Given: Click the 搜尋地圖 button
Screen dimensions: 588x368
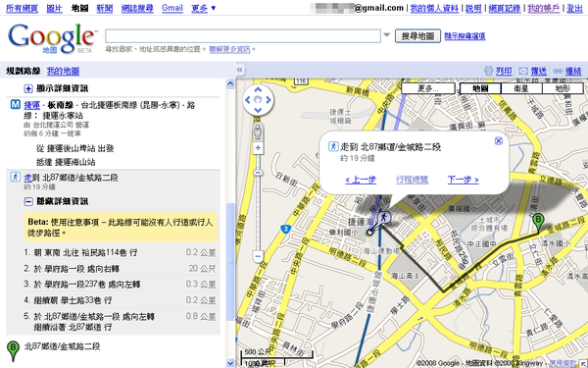Looking at the screenshot, I should tap(417, 36).
